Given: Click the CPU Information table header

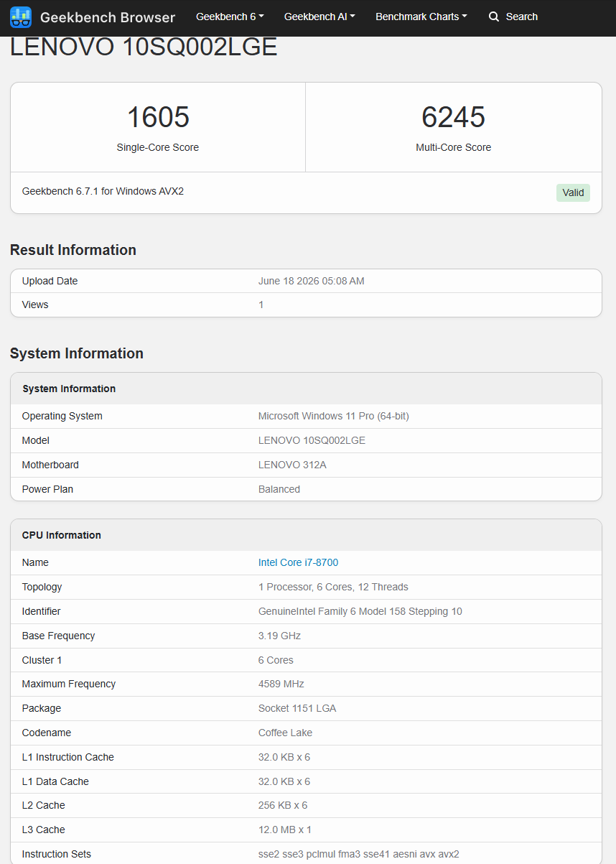Looking at the screenshot, I should click(x=62, y=535).
